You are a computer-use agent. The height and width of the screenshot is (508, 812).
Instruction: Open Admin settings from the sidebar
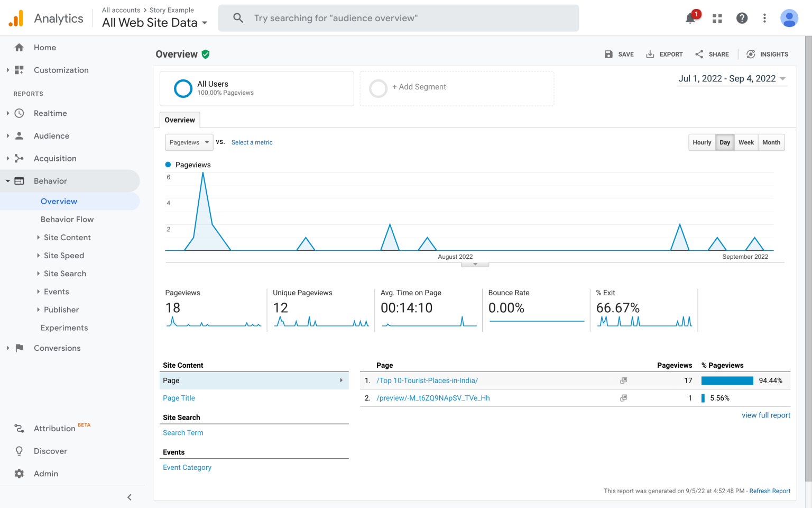(46, 473)
